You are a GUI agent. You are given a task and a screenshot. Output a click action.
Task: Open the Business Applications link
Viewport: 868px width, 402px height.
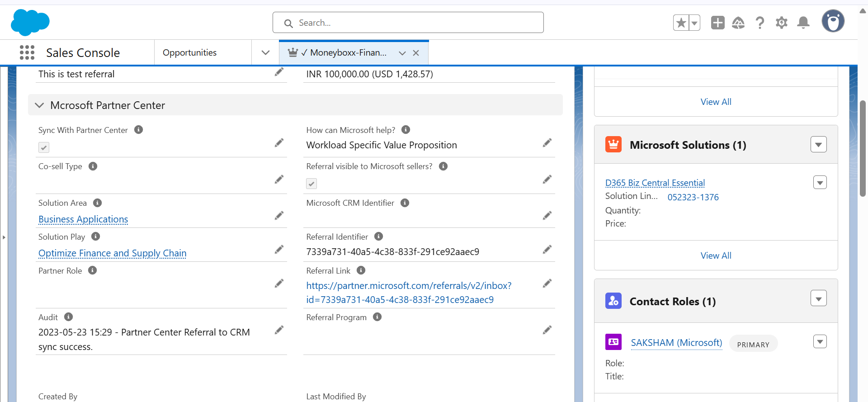[x=83, y=219]
